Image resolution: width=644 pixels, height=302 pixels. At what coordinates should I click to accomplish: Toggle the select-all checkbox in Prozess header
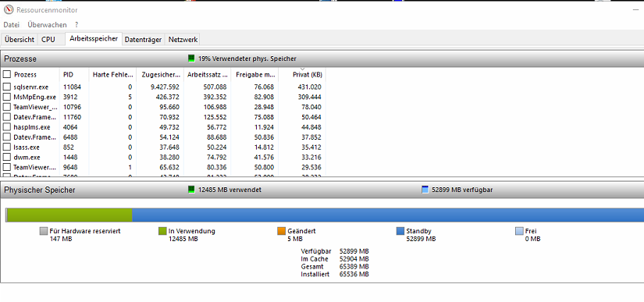click(x=6, y=74)
